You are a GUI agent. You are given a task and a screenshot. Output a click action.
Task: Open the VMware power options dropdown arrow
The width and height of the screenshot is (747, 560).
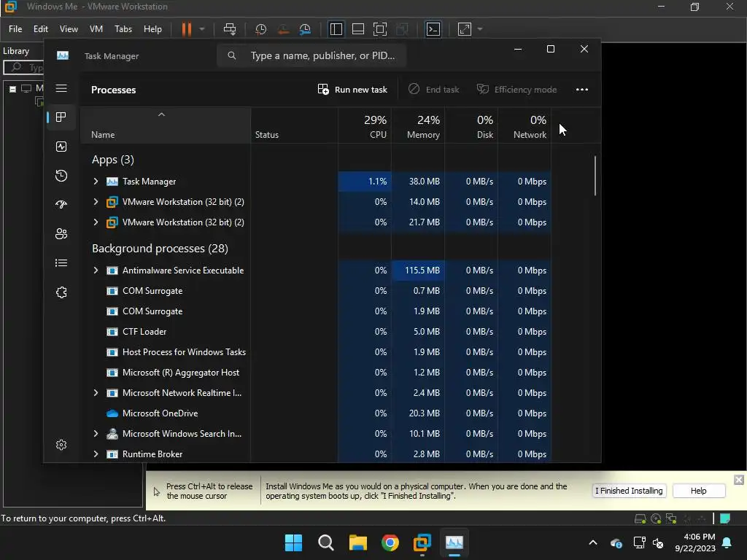[202, 29]
